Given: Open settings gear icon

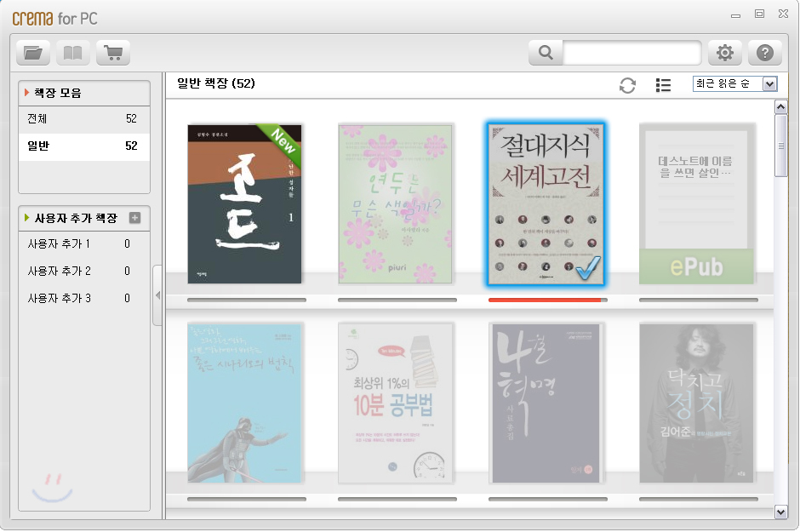Looking at the screenshot, I should [x=724, y=53].
